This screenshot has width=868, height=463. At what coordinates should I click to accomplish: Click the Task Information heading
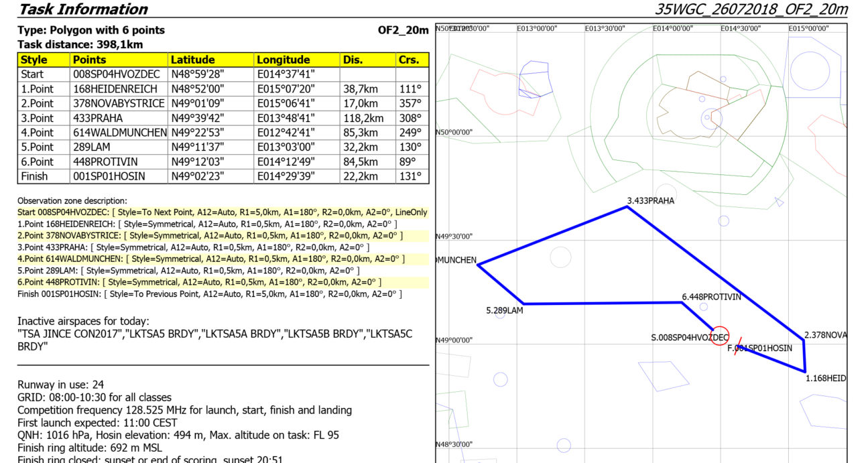tap(82, 9)
